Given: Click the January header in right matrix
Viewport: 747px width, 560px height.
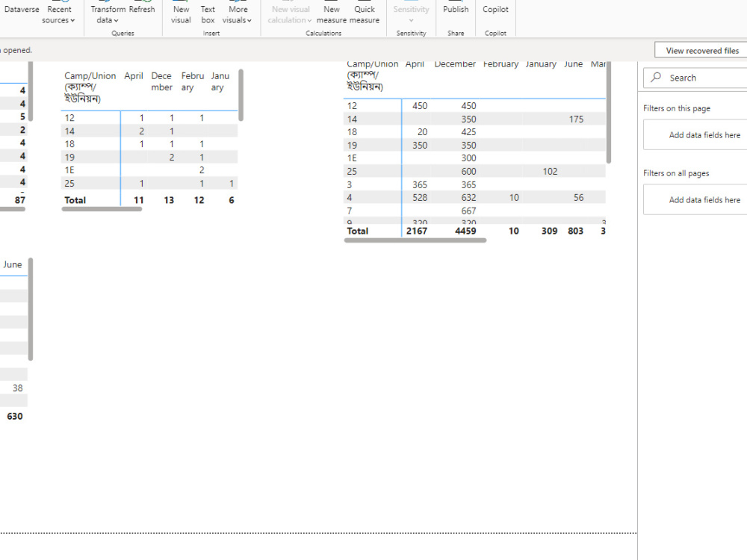Looking at the screenshot, I should click(x=541, y=64).
